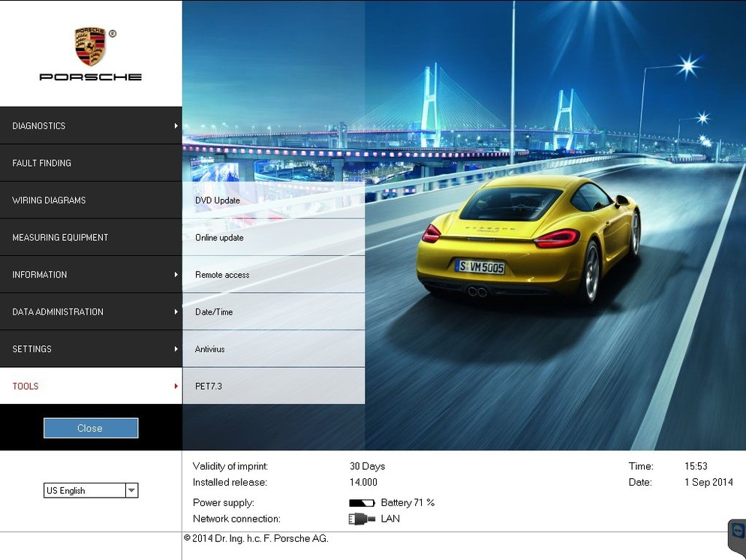The height and width of the screenshot is (560, 746).
Task: Expand Information submenu arrow
Action: pyautogui.click(x=176, y=275)
